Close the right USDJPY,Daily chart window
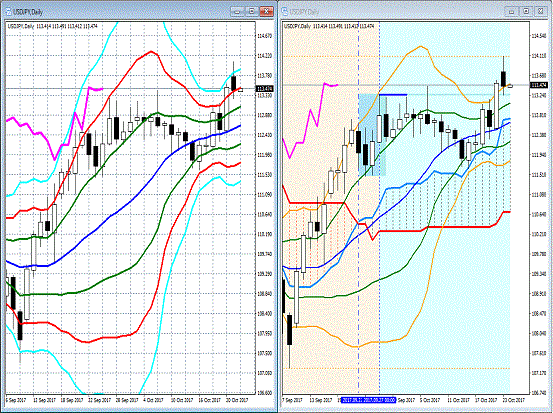553x413 pixels. pyautogui.click(x=540, y=11)
